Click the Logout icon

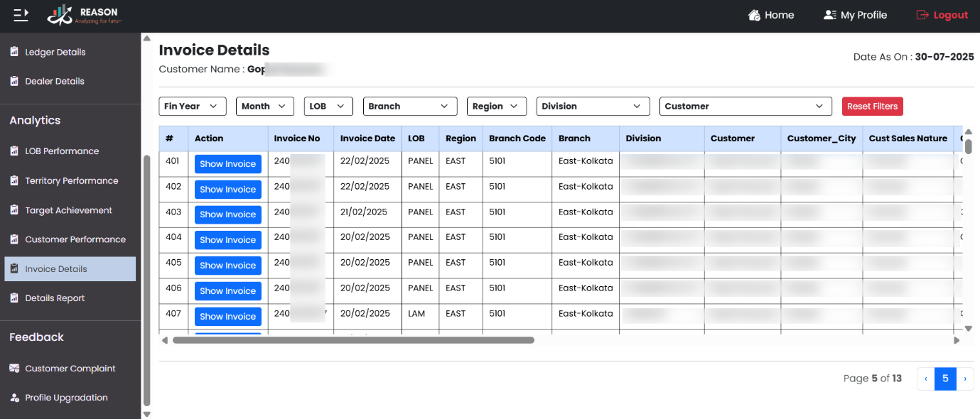922,15
